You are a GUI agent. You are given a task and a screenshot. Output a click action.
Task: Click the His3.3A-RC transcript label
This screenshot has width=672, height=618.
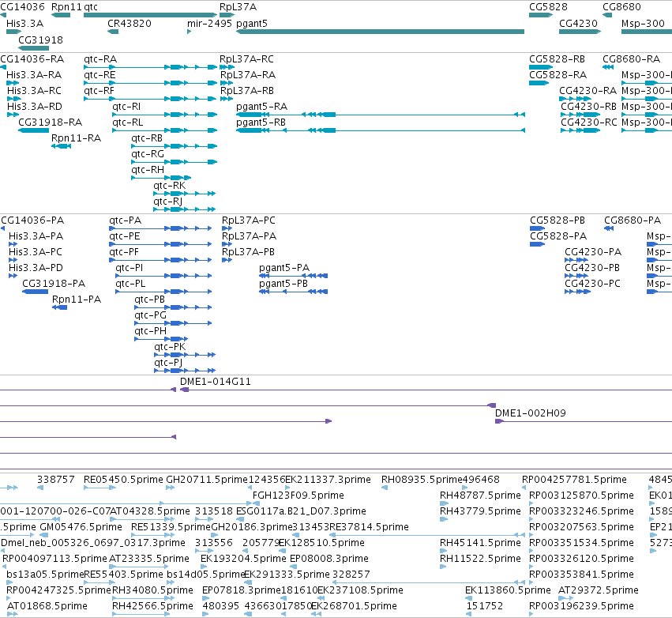click(x=34, y=91)
